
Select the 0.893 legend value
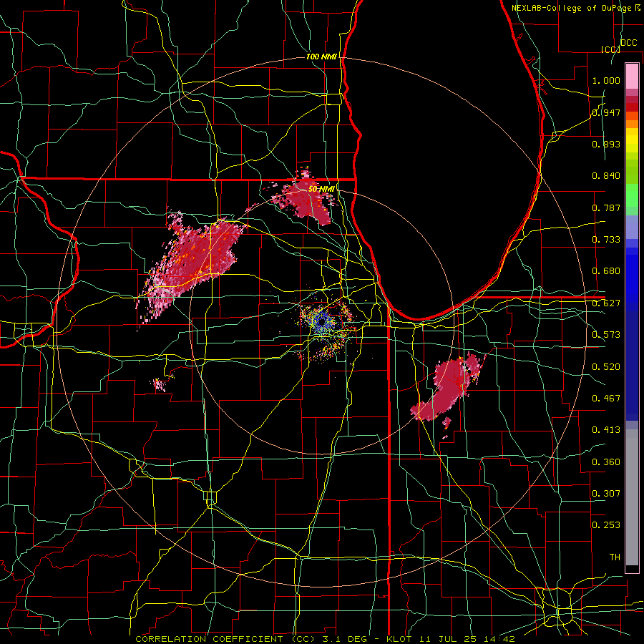[x=606, y=144]
